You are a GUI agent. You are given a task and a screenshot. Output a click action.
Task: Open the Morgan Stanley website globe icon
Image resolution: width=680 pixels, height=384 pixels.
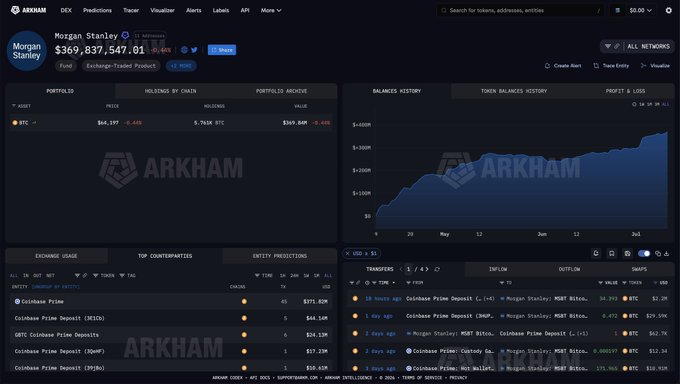coord(184,50)
